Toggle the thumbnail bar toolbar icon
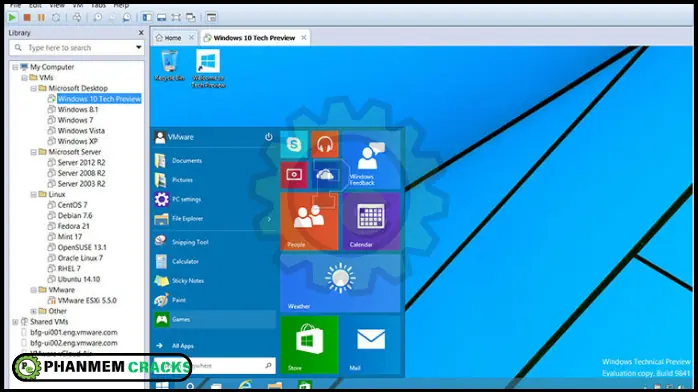Screen dimensions: 698x392 click(x=162, y=17)
